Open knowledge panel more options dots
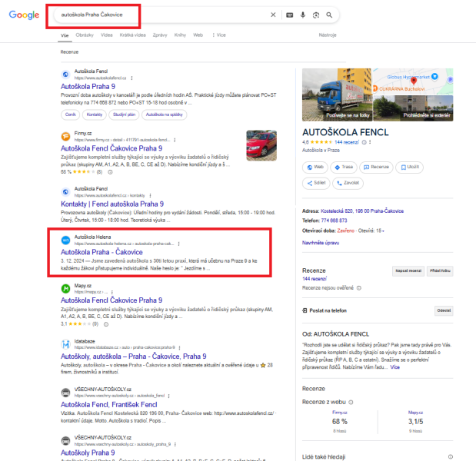The height and width of the screenshot is (461, 476). [370, 142]
